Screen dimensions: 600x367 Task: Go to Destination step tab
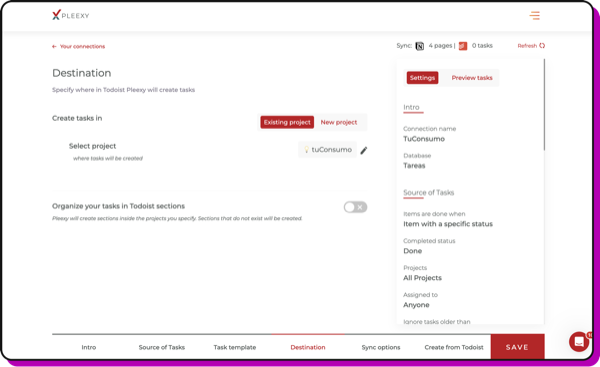(x=308, y=347)
